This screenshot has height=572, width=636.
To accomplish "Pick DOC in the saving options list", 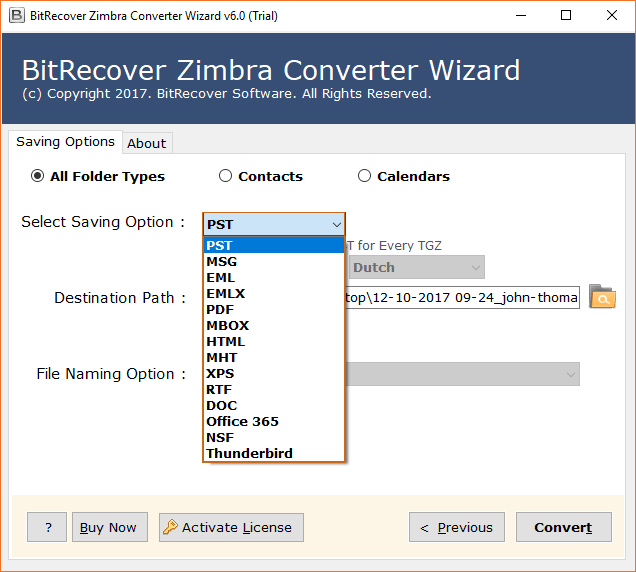I will (274, 406).
